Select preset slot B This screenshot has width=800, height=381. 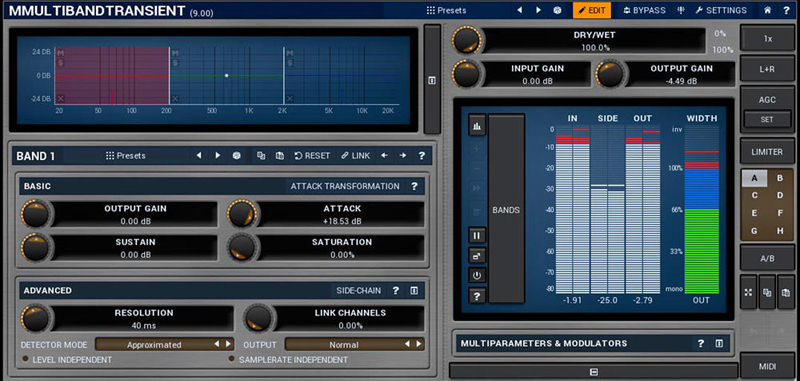coord(780,179)
